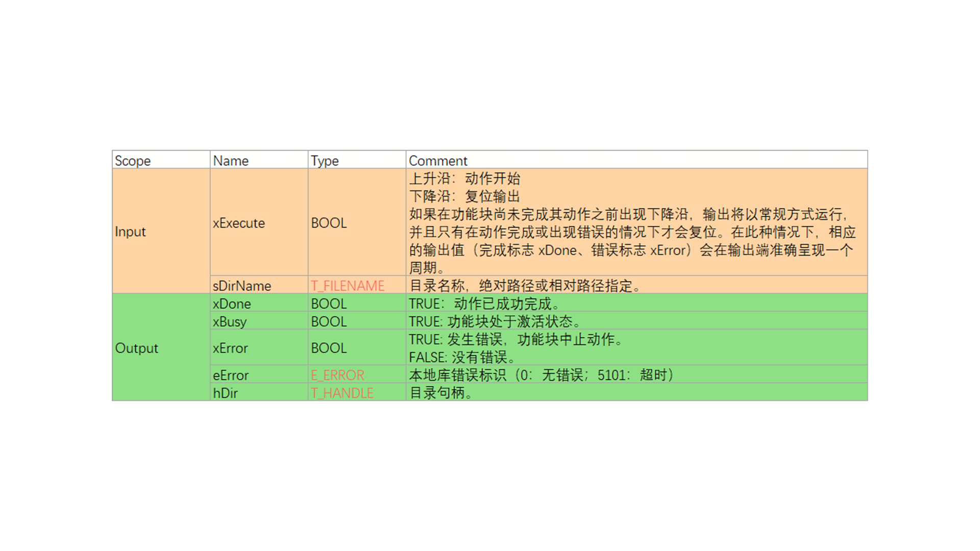Select the Input scope cell
Viewport: 980px width, 551px height.
130,232
